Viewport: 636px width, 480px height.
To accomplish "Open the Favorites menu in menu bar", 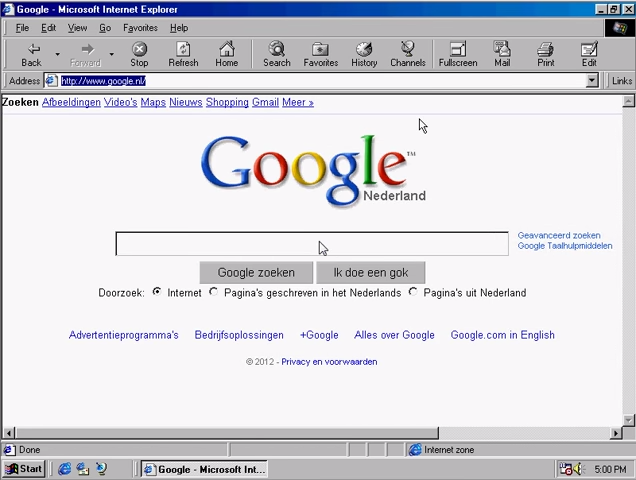I will tap(140, 28).
